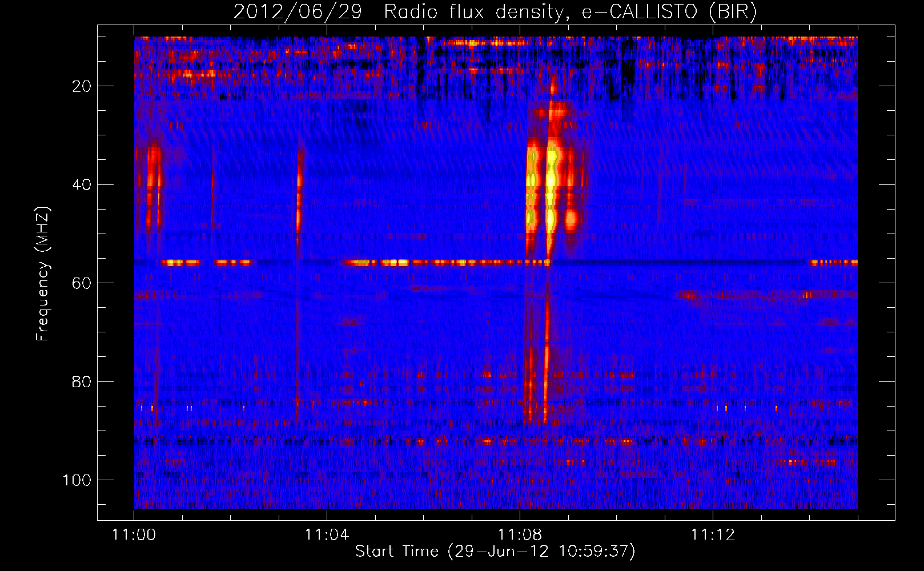Click the '80' frequency tick label
Image resolution: width=924 pixels, height=571 pixels.
point(82,382)
